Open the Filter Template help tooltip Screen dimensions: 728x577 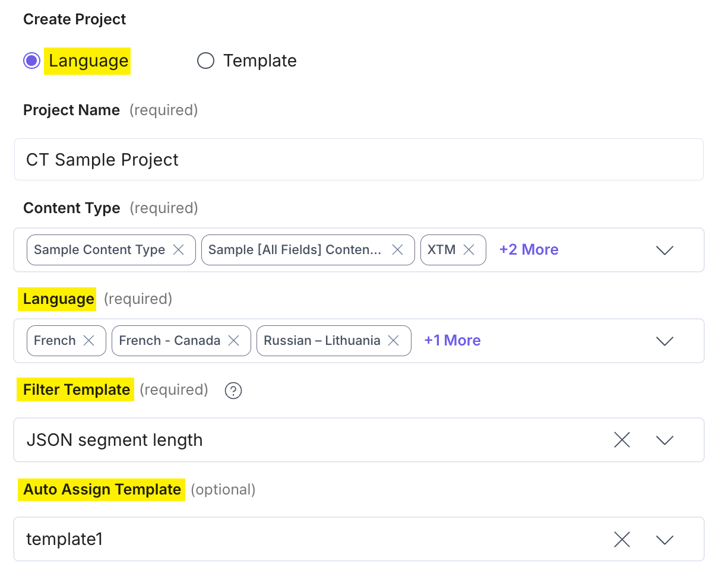[233, 391]
